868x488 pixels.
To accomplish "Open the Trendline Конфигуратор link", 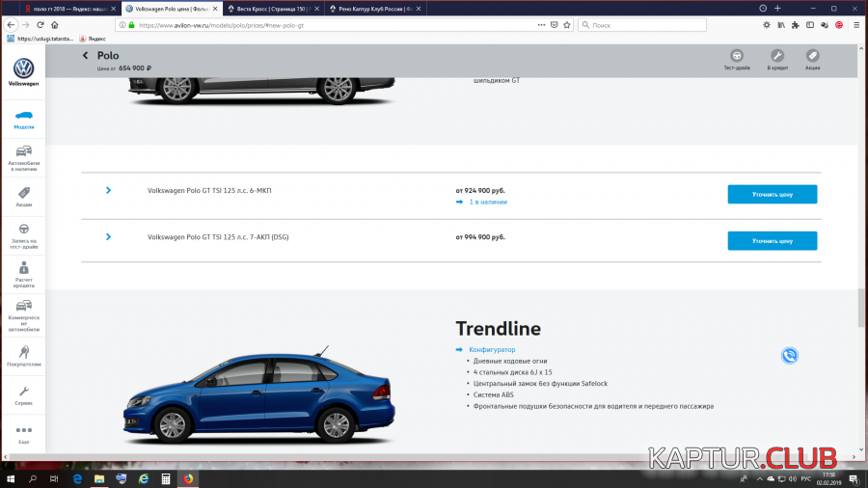I will (x=492, y=350).
